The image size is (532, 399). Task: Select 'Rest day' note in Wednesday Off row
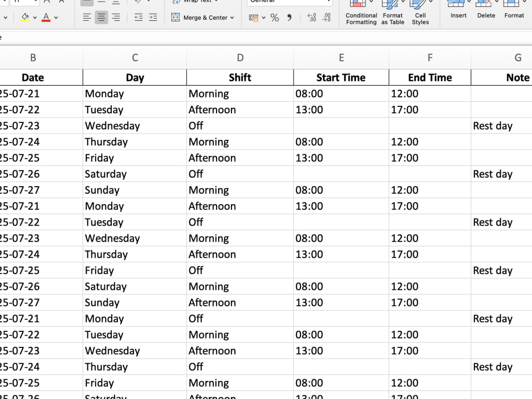pyautogui.click(x=502, y=126)
